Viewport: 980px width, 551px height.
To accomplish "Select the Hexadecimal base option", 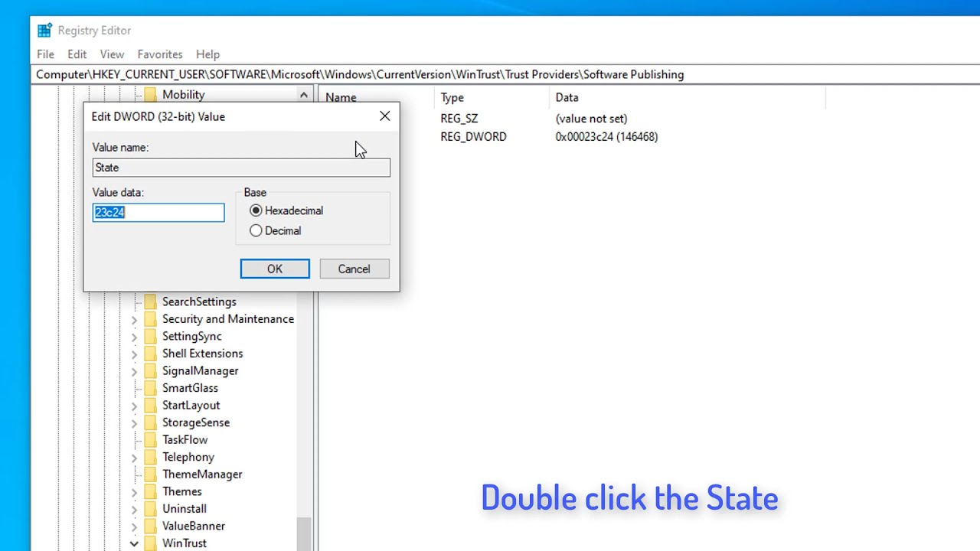I will click(x=286, y=210).
